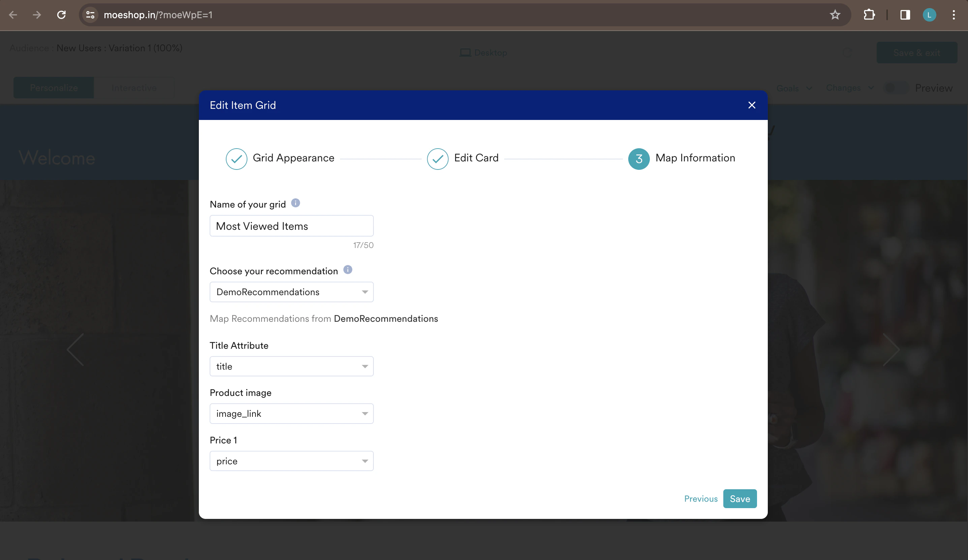Open the Product image dropdown showing image_link
968x560 pixels.
pyautogui.click(x=292, y=414)
